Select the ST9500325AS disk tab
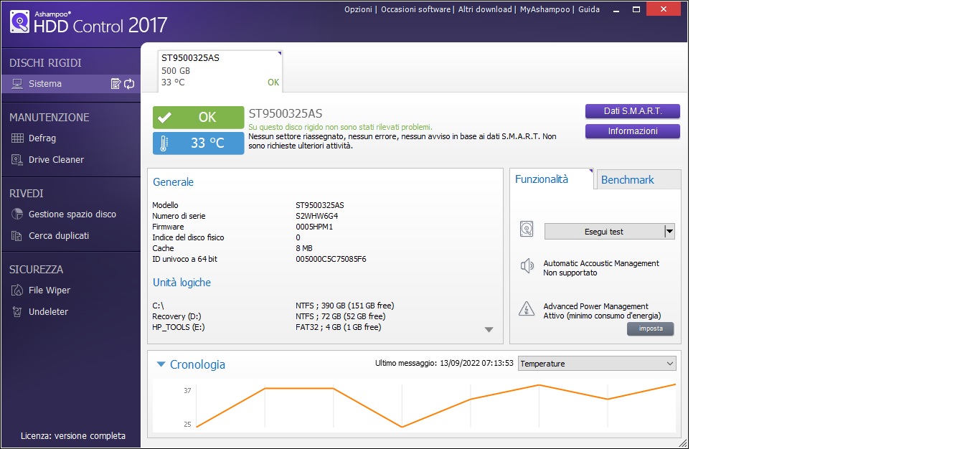 [220, 70]
